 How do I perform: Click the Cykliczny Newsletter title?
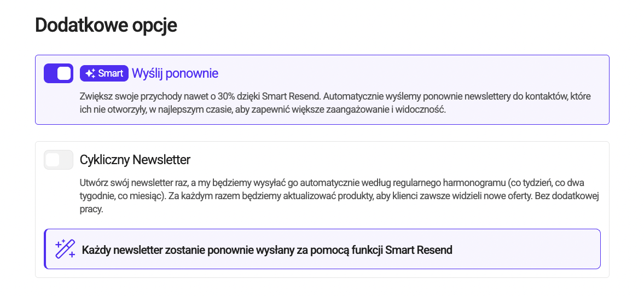click(x=135, y=160)
